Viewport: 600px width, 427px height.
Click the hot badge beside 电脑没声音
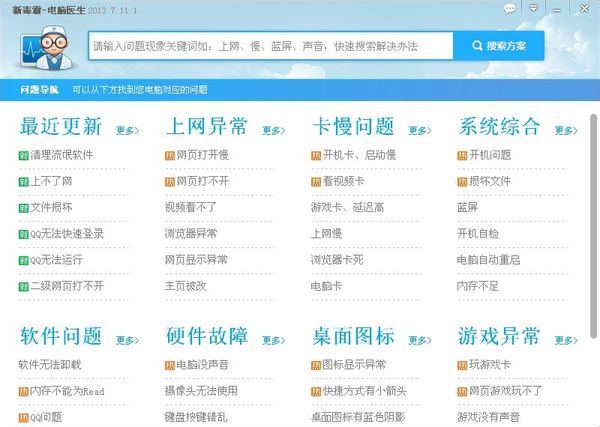pyautogui.click(x=170, y=365)
